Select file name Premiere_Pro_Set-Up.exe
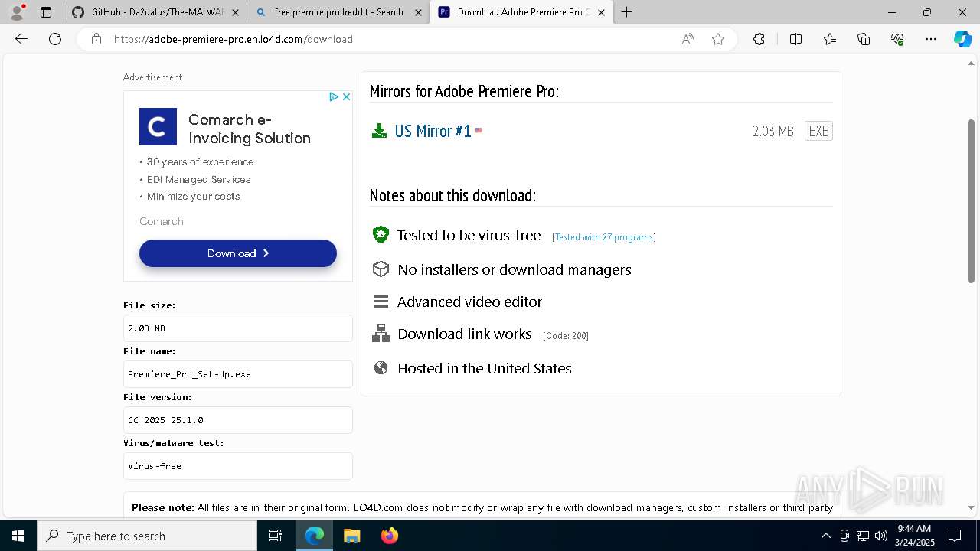The width and height of the screenshot is (980, 551). (x=238, y=374)
